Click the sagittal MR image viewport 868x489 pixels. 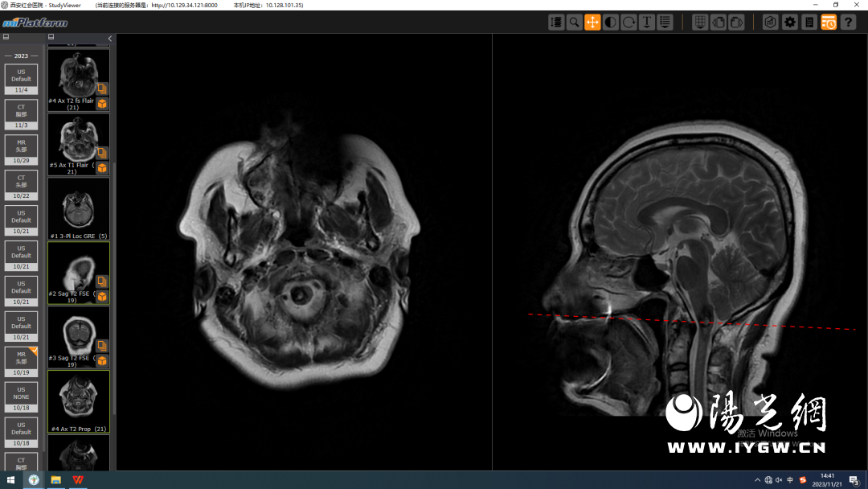click(680, 252)
